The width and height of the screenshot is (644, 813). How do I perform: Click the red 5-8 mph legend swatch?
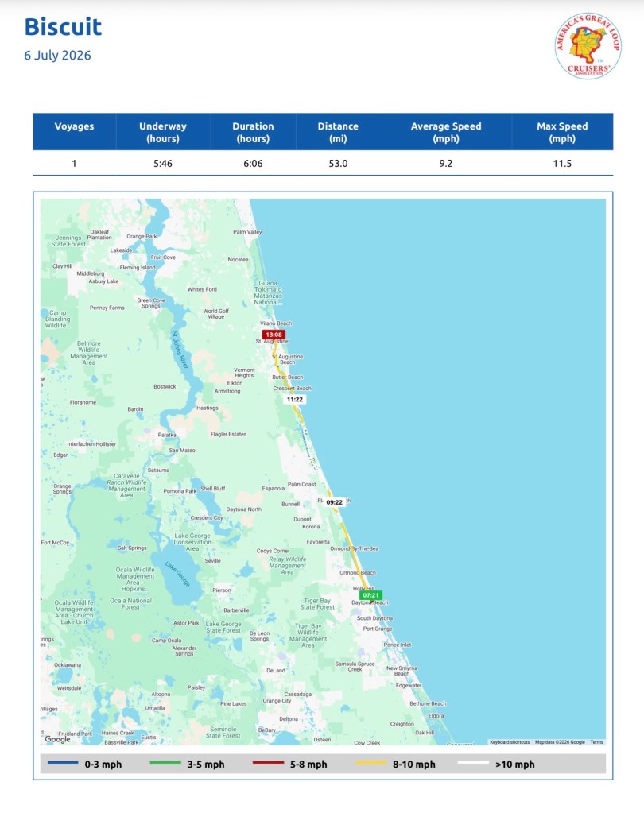pyautogui.click(x=268, y=763)
